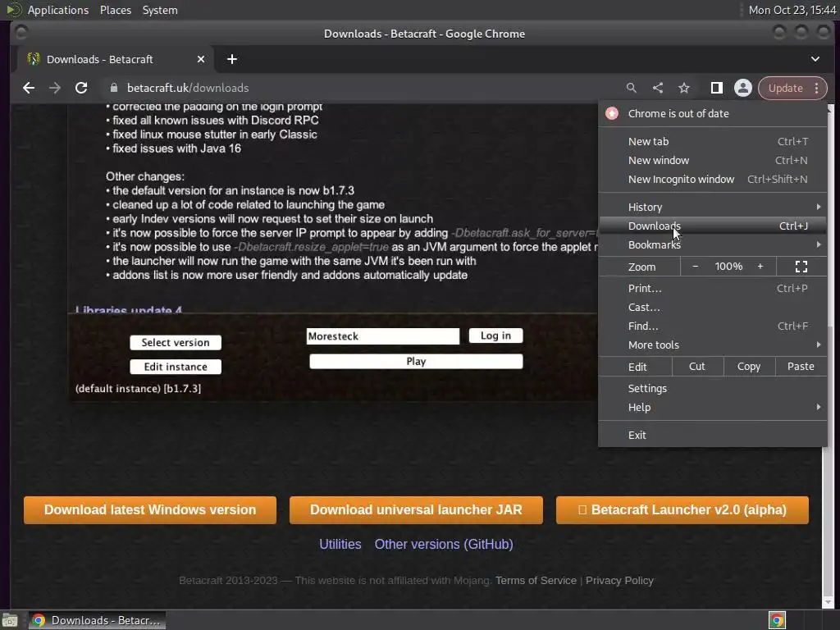The width and height of the screenshot is (840, 630).
Task: Open the Utilities link
Action: click(340, 545)
